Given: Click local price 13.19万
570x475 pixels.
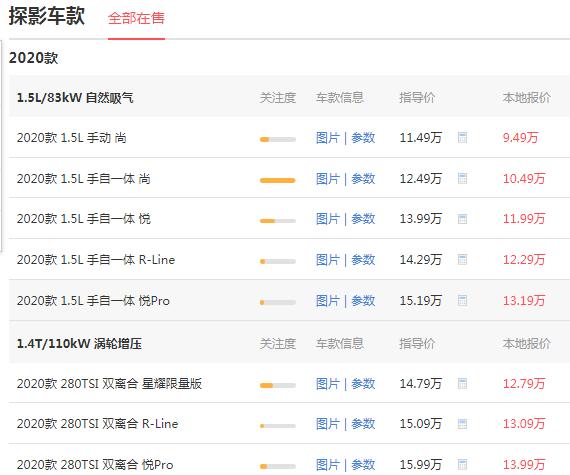Looking at the screenshot, I should [x=524, y=301].
